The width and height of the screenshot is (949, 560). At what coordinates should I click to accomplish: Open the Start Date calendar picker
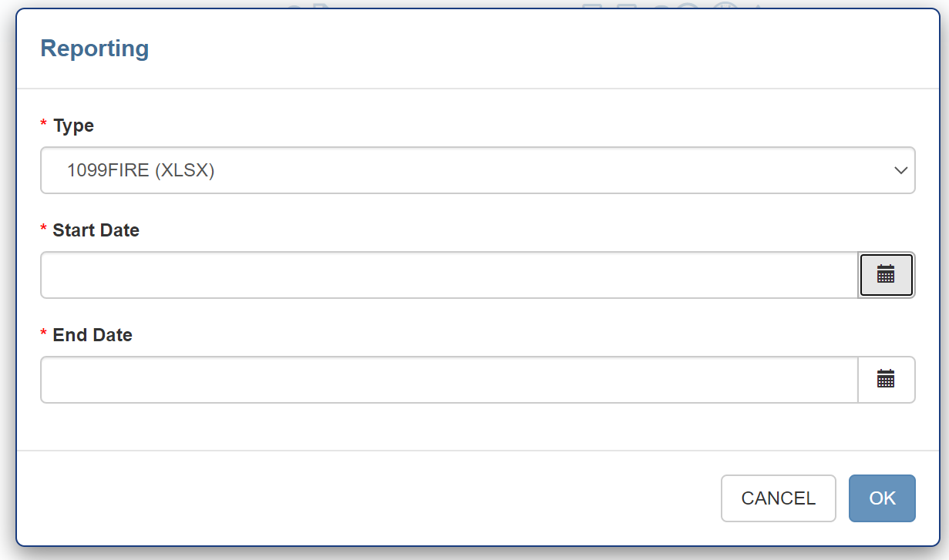[x=886, y=274]
